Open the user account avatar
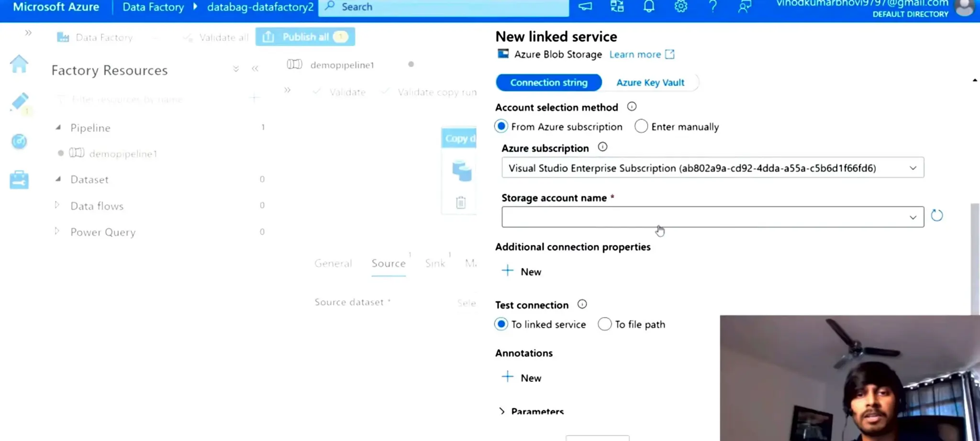 [965, 8]
